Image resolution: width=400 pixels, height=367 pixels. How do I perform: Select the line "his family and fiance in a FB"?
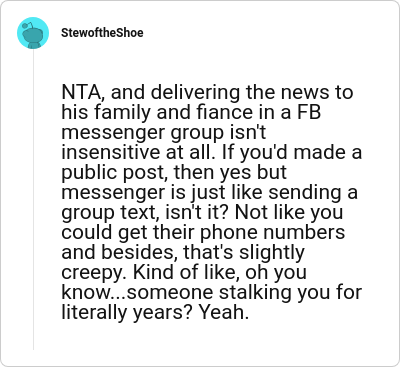coord(191,112)
